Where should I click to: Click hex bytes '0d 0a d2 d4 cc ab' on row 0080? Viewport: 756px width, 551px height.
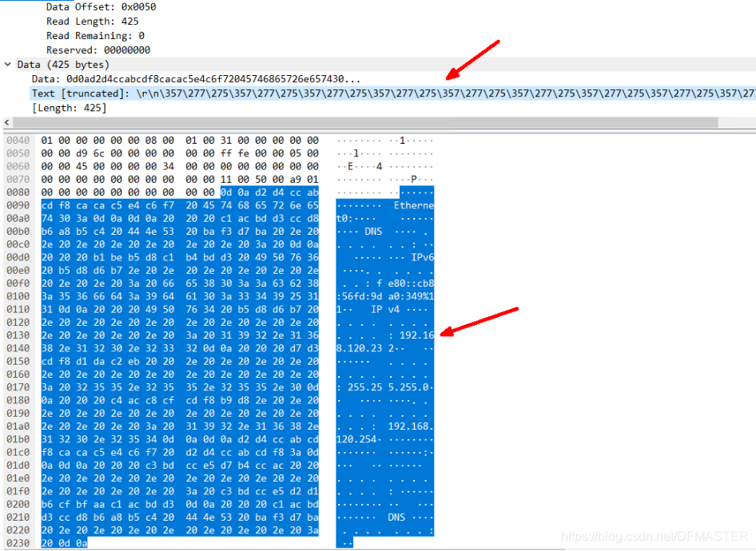point(269,192)
